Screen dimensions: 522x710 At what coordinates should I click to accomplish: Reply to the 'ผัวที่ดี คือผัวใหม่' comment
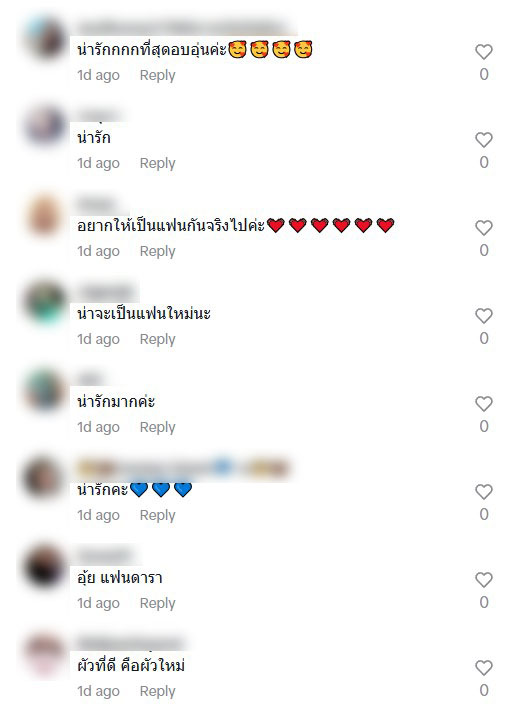click(157, 691)
